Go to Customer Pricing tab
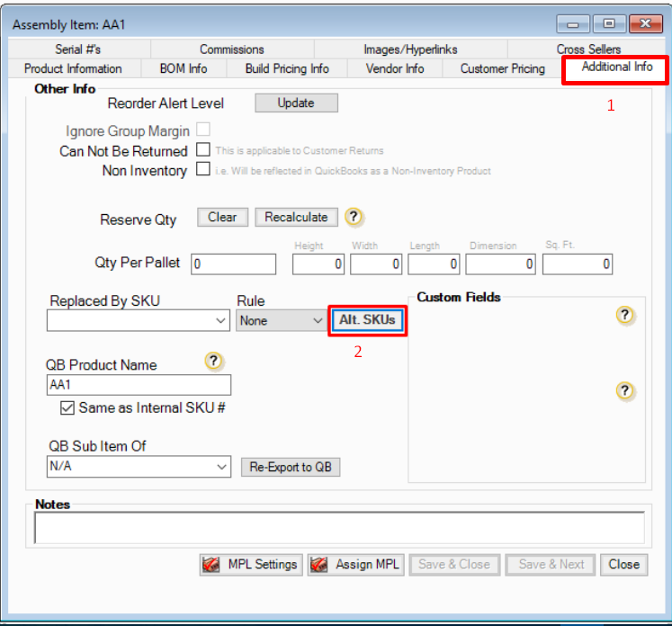672x626 pixels. [x=502, y=68]
